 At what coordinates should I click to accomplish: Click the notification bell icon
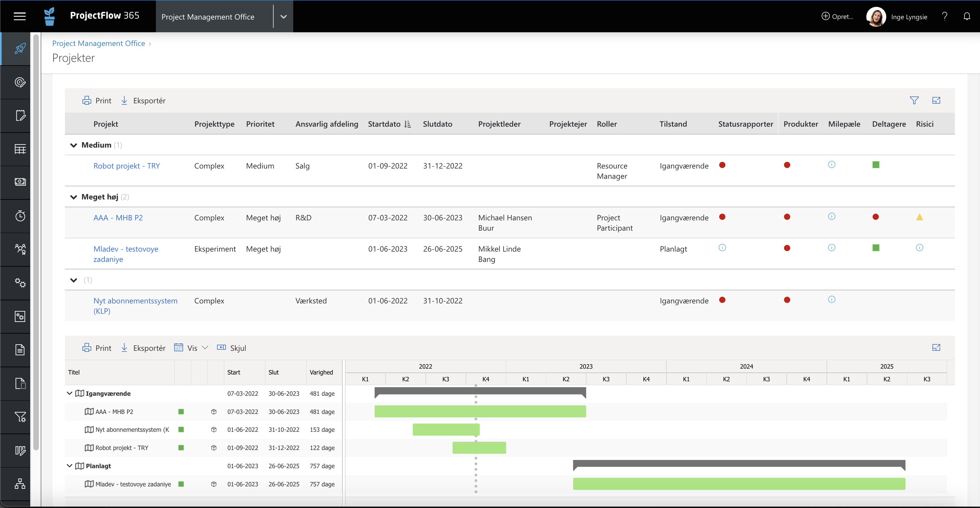(966, 16)
